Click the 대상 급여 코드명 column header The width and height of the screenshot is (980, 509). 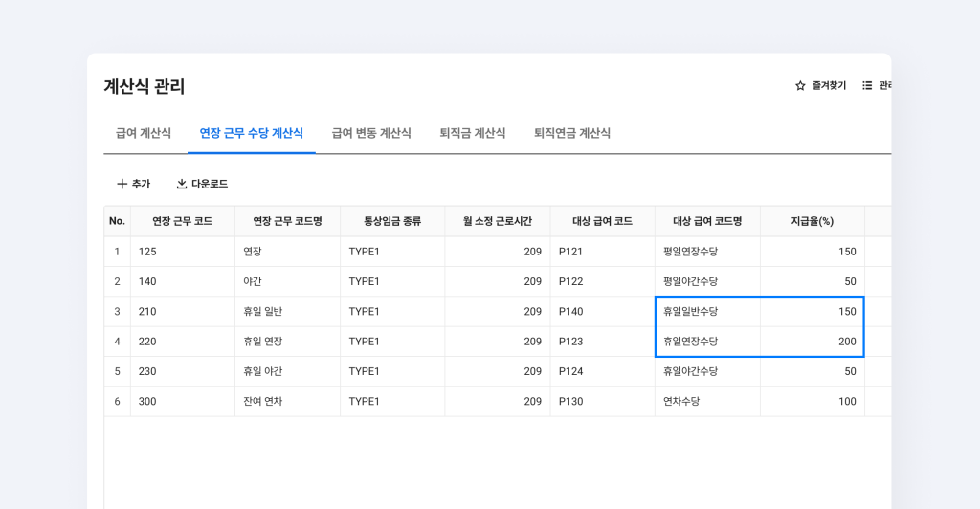pyautogui.click(x=707, y=221)
